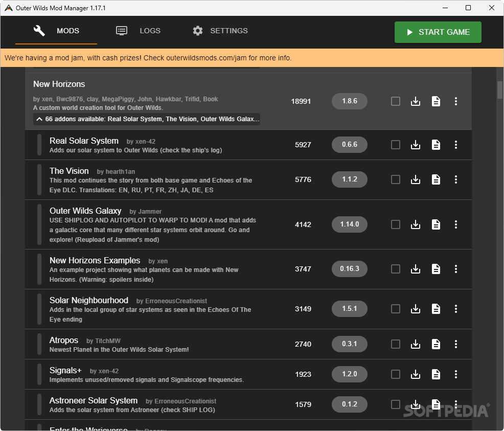The width and height of the screenshot is (504, 431).
Task: Click the START GAME button
Action: coord(438,32)
